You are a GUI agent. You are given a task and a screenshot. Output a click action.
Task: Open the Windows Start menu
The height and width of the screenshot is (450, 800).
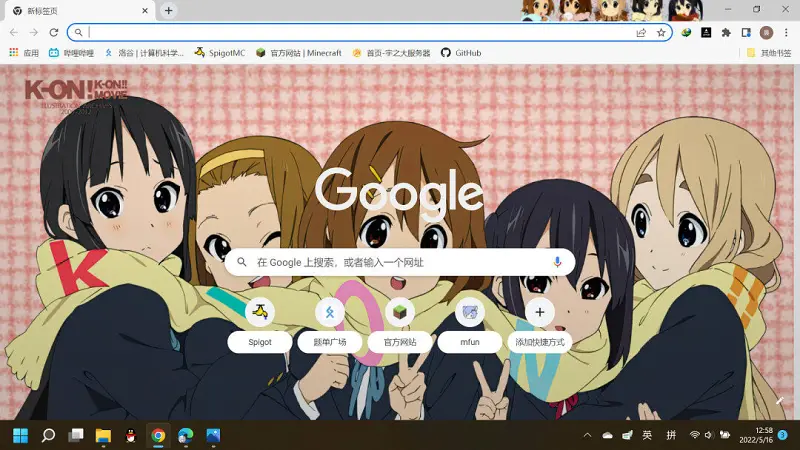pos(20,436)
